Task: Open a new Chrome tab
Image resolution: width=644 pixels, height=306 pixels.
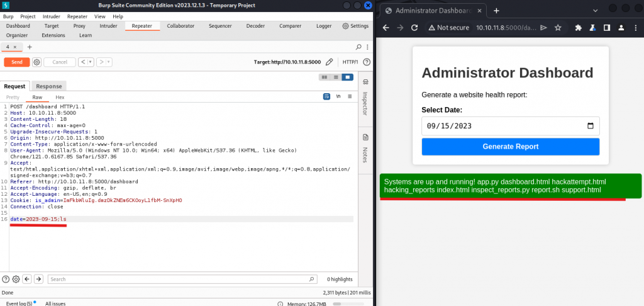Action: click(496, 11)
